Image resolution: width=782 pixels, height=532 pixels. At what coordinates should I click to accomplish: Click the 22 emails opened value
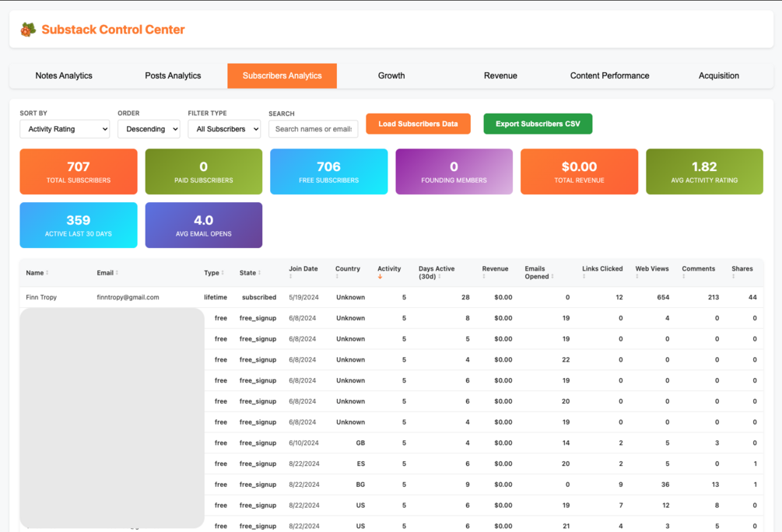coord(566,359)
